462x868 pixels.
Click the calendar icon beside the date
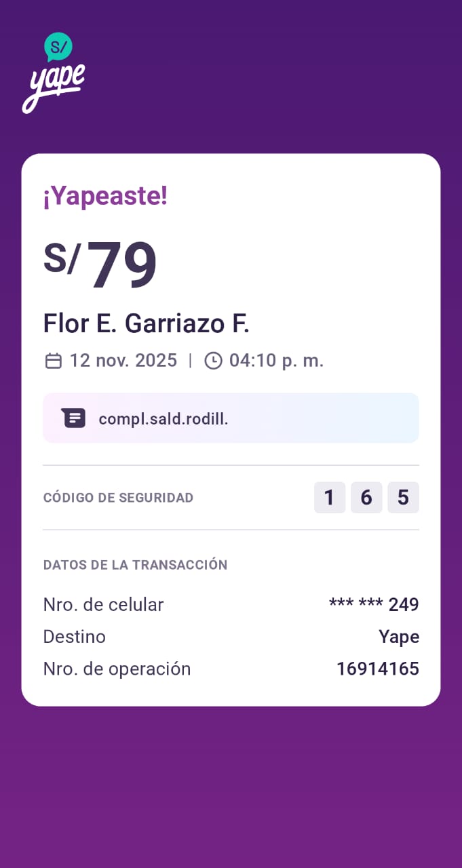click(x=53, y=361)
